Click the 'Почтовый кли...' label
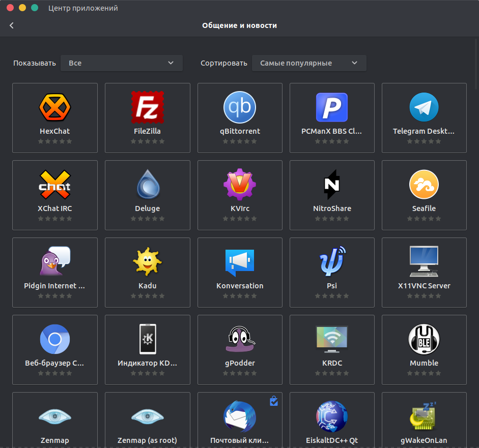The height and width of the screenshot is (448, 479). pos(240,440)
